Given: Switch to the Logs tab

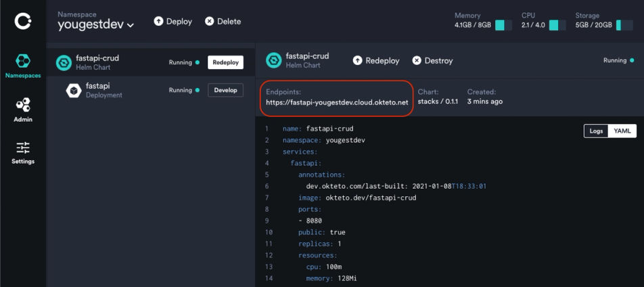Looking at the screenshot, I should click(597, 131).
